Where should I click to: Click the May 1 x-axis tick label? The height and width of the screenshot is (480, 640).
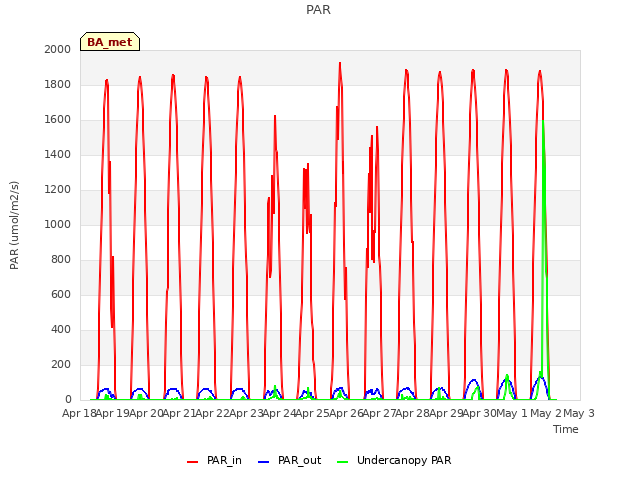[513, 413]
